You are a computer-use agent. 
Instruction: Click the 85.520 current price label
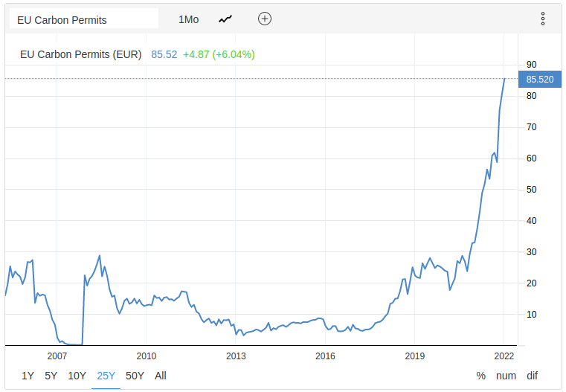(x=539, y=79)
